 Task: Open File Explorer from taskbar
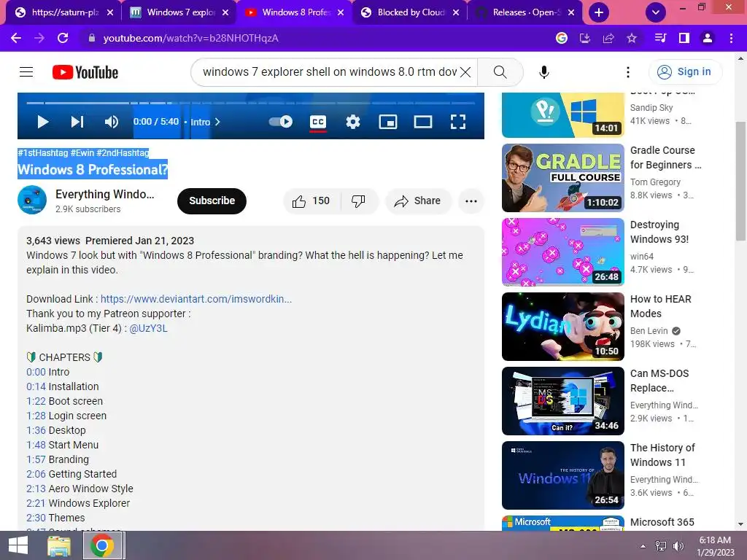pyautogui.click(x=59, y=545)
